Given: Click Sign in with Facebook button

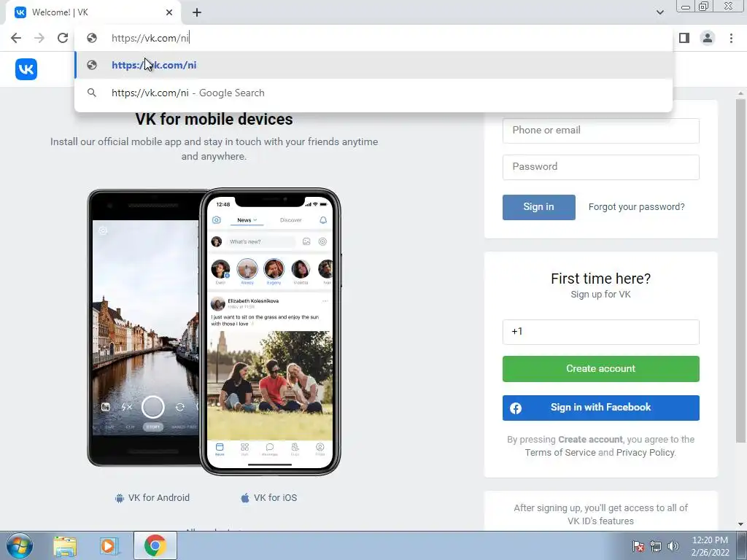Looking at the screenshot, I should (x=601, y=408).
